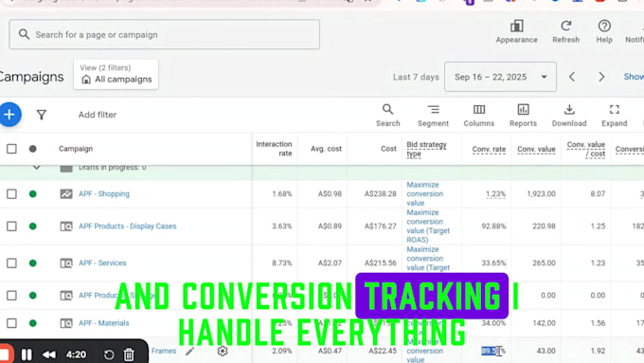The width and height of the screenshot is (644, 363).
Task: Click the 33.65% conv. rate cell
Action: pos(493,263)
